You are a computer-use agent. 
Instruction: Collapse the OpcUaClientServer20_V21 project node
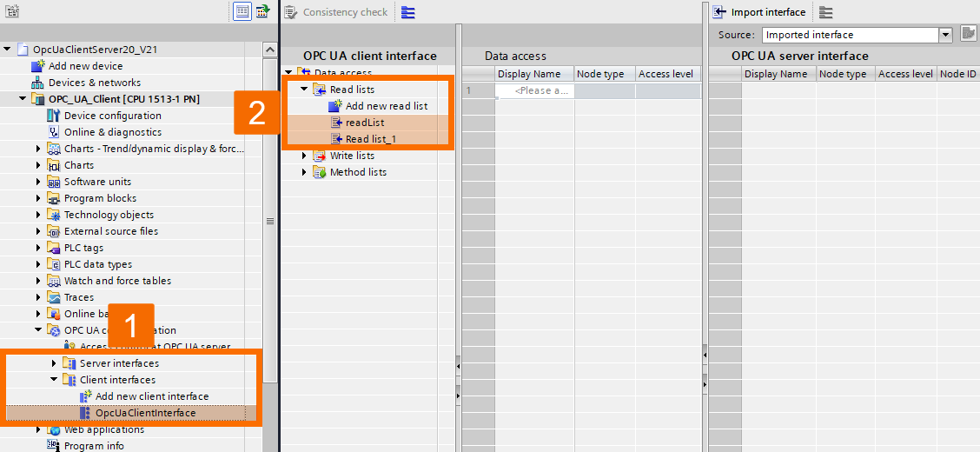[x=8, y=50]
